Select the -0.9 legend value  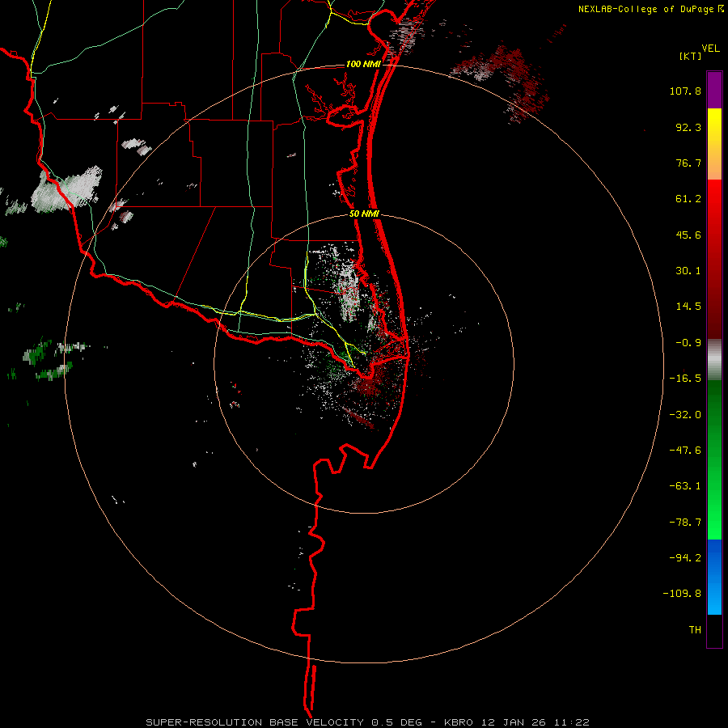[x=688, y=343]
